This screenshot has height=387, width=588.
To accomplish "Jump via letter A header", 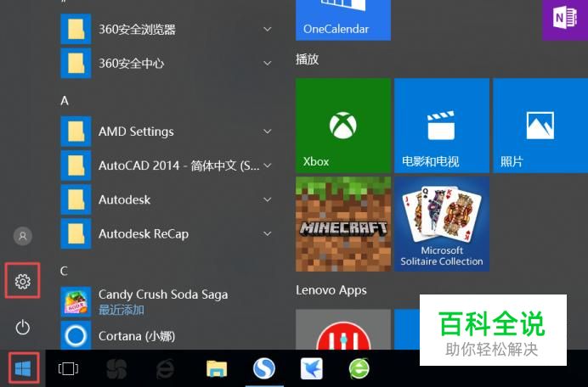I will click(x=65, y=101).
